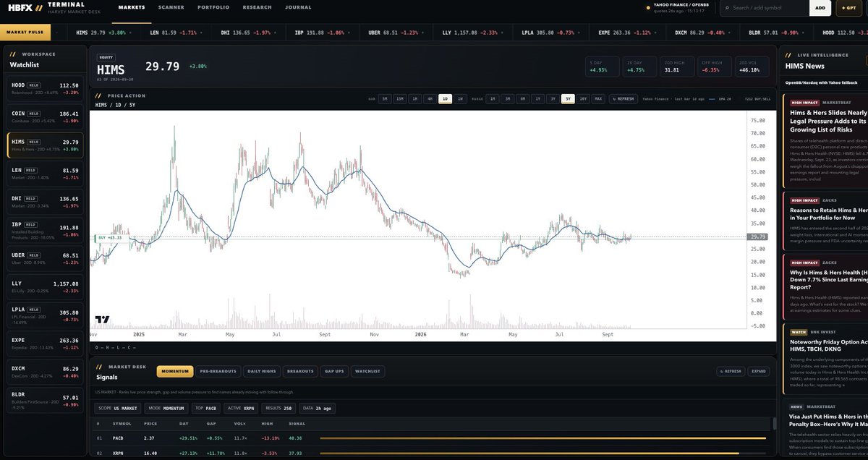The height and width of the screenshot is (460, 868).
Task: Open the Portfolio tab
Action: tap(214, 7)
